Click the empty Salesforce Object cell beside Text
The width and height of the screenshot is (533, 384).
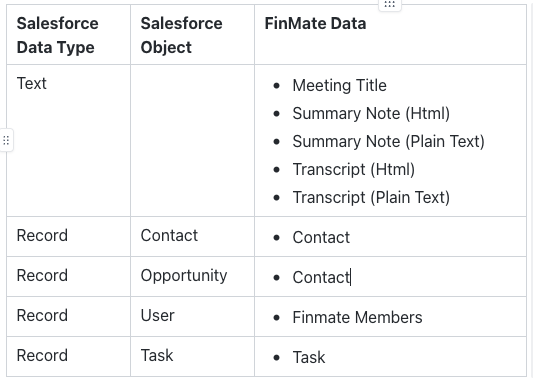click(x=192, y=140)
